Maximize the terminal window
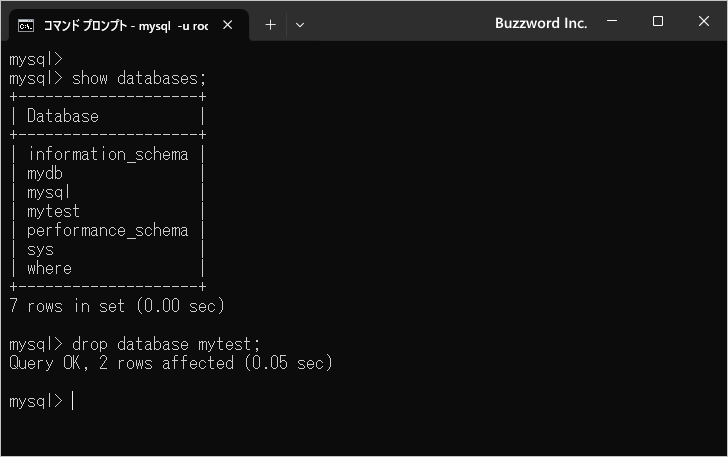This screenshot has height=457, width=728. [658, 22]
